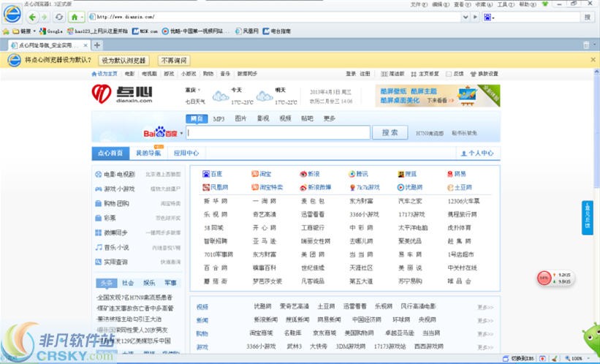Click the blue feedback side tab
This screenshot has width=600, height=364.
coord(588,217)
